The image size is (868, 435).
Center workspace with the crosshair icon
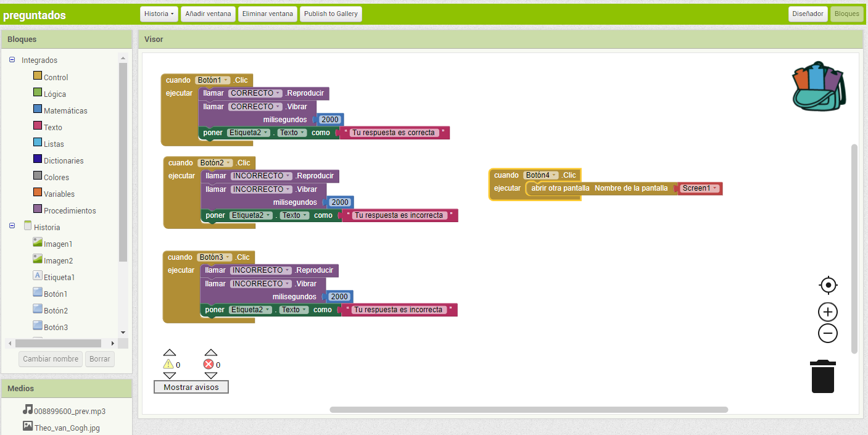pyautogui.click(x=828, y=285)
